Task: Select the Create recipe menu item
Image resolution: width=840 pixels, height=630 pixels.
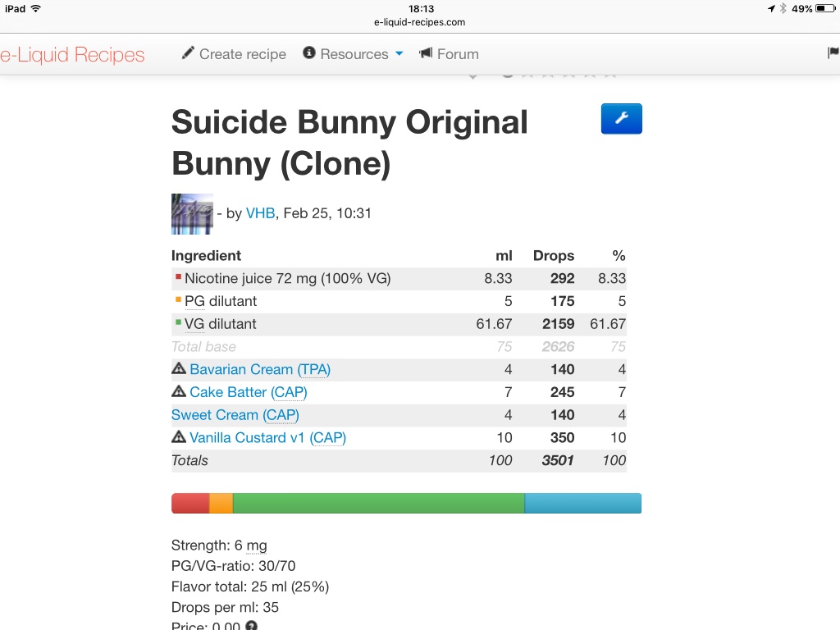Action: pyautogui.click(x=242, y=54)
